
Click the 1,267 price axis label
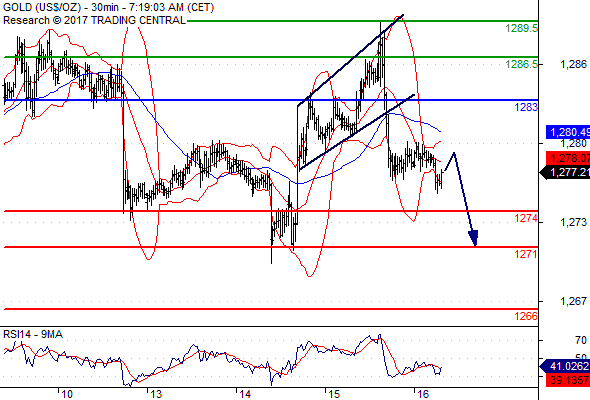point(573,301)
